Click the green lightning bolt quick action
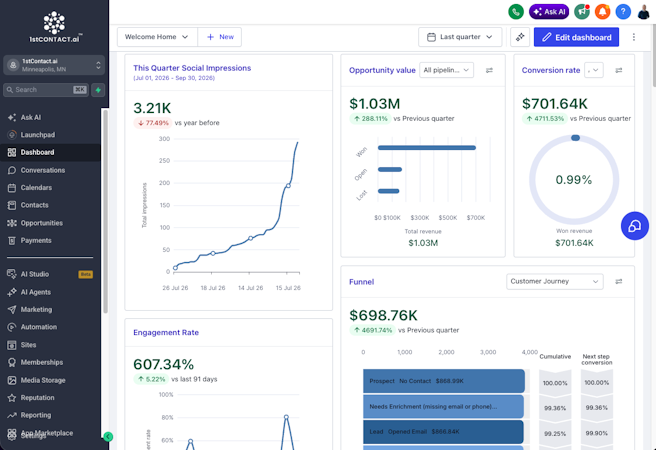This screenshot has width=656, height=450. [98, 89]
